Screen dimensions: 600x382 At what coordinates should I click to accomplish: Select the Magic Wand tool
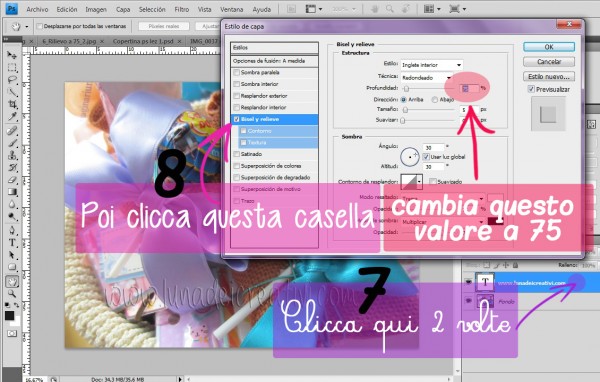point(12,92)
